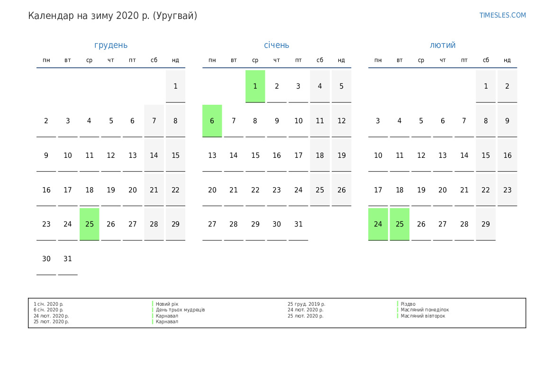The width and height of the screenshot is (554, 392).
Task: Select December 22 Sunday cell
Action: coord(176,190)
